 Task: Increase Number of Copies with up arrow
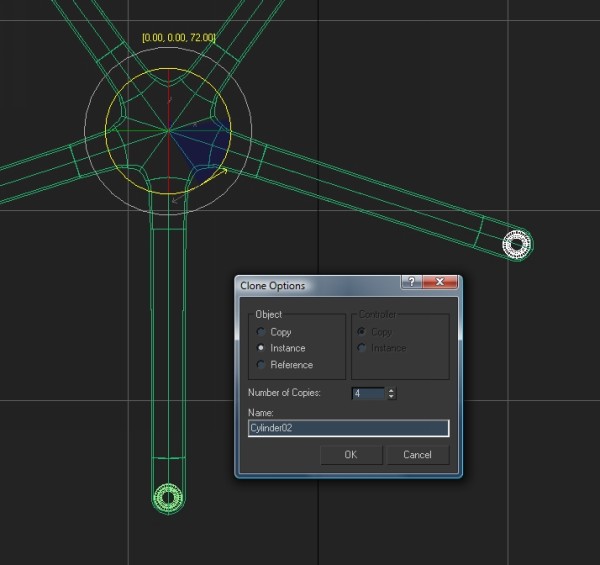coord(391,391)
